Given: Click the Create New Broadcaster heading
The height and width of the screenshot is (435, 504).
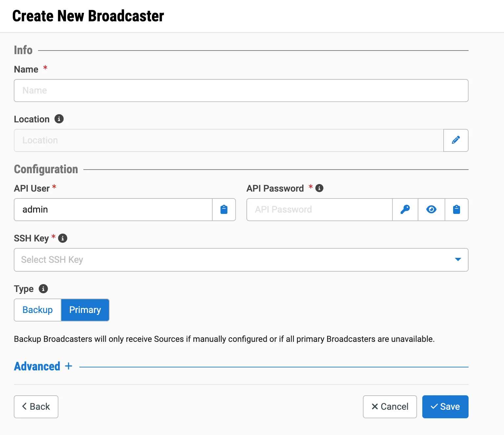Looking at the screenshot, I should pyautogui.click(x=88, y=16).
